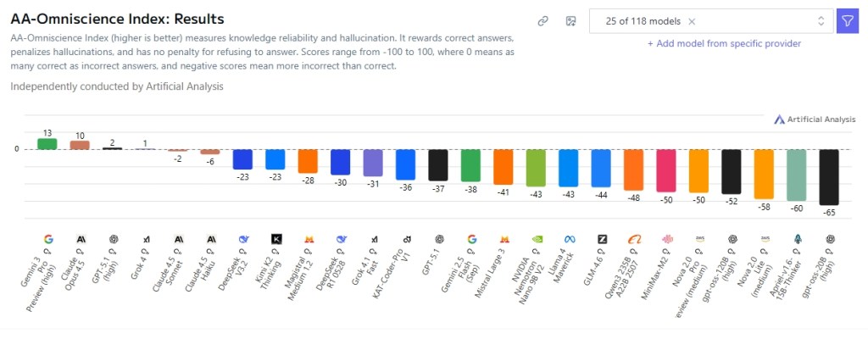Click the green Gemini 3 Pro bar
The width and height of the screenshot is (868, 339).
point(47,144)
